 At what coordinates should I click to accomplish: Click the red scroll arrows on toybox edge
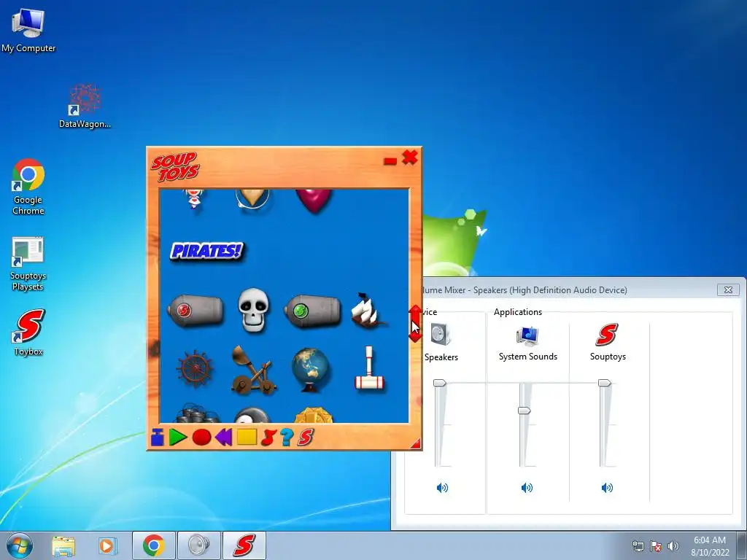[x=415, y=323]
